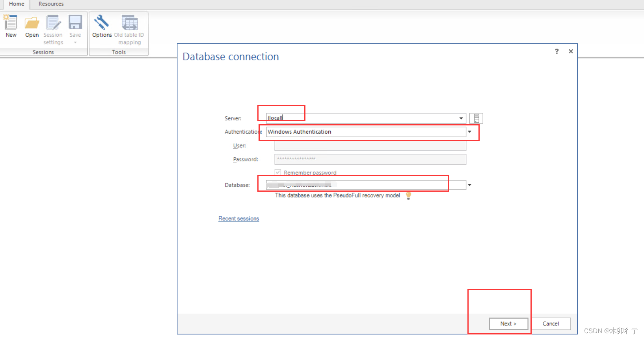Cancel the Database connection dialog
The image size is (644, 338).
click(x=551, y=324)
